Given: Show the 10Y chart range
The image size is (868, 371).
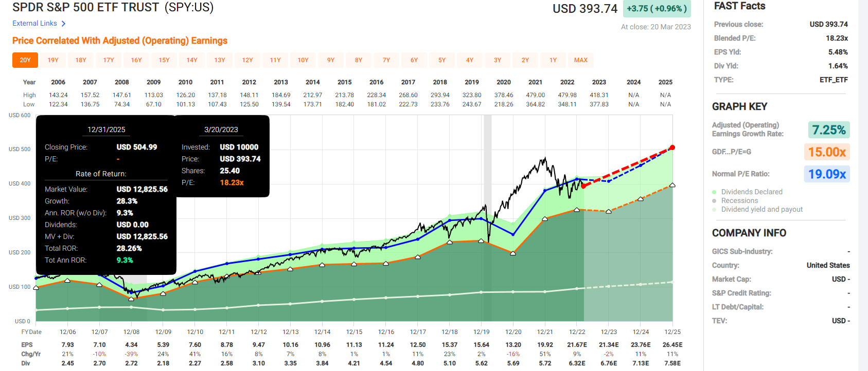Looking at the screenshot, I should (x=303, y=60).
